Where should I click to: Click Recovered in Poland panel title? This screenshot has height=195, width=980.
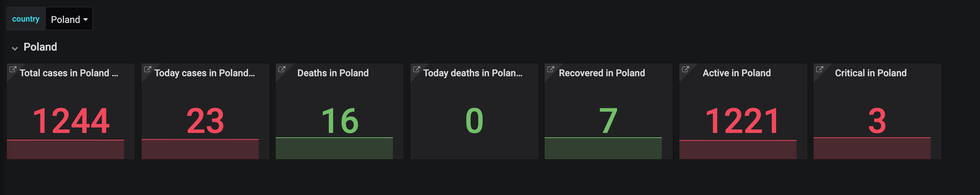tap(602, 73)
